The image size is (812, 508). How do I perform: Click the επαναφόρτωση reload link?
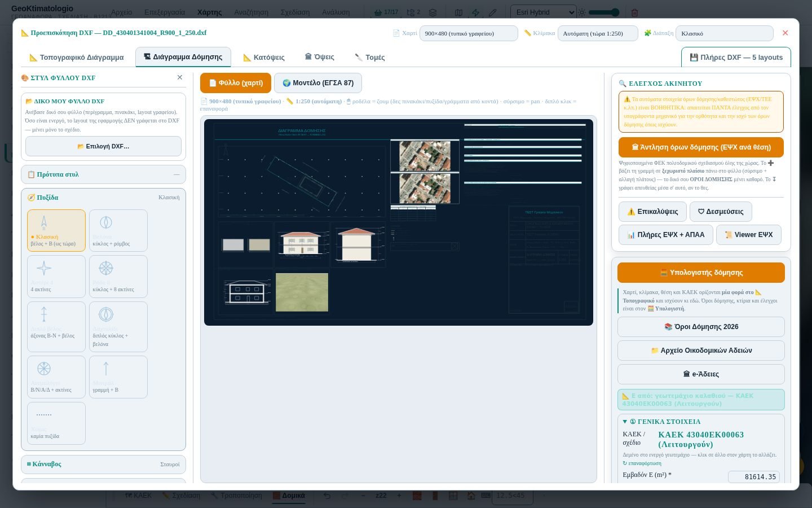642,463
